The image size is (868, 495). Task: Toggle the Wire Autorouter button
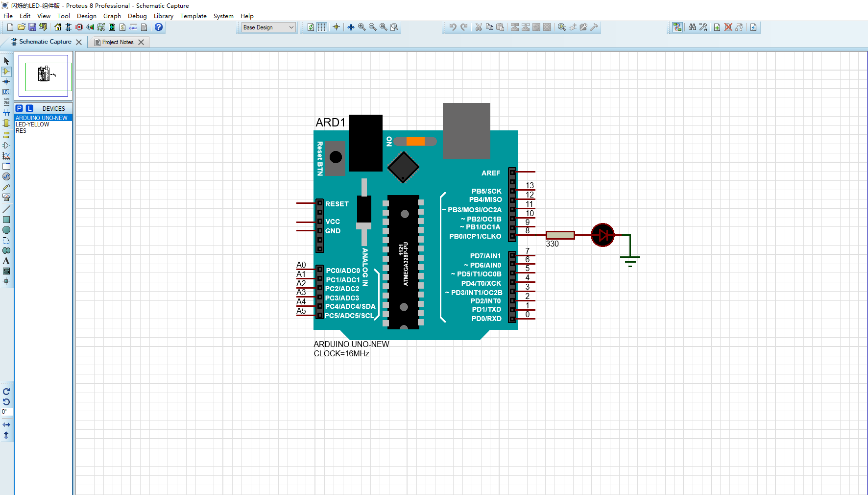tap(677, 27)
